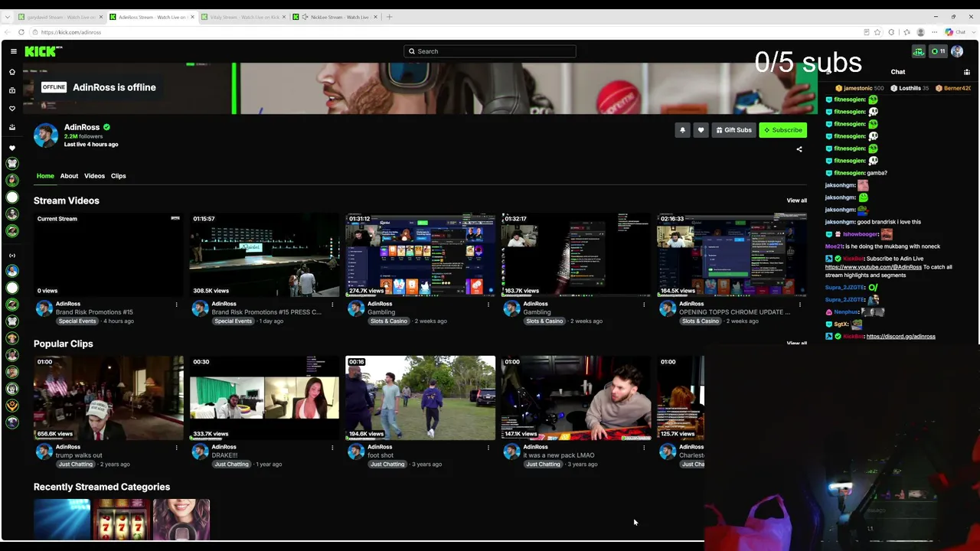Open the 01:31:12 Gambling video thumbnail

(x=420, y=255)
